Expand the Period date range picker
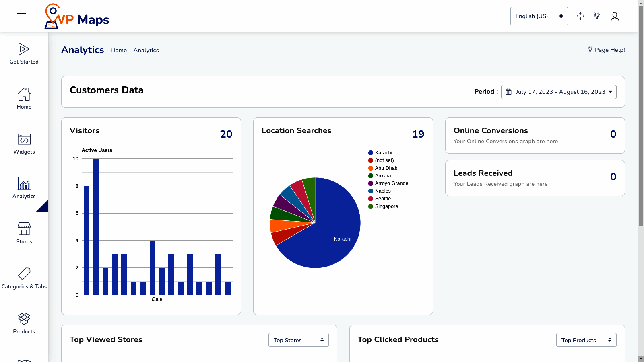 coord(558,92)
